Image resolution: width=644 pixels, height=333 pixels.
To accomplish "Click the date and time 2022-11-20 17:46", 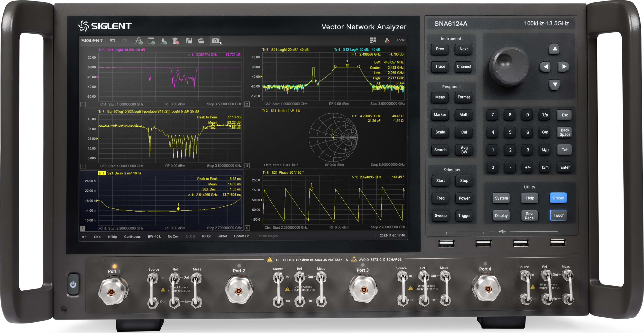I will pyautogui.click(x=392, y=235).
